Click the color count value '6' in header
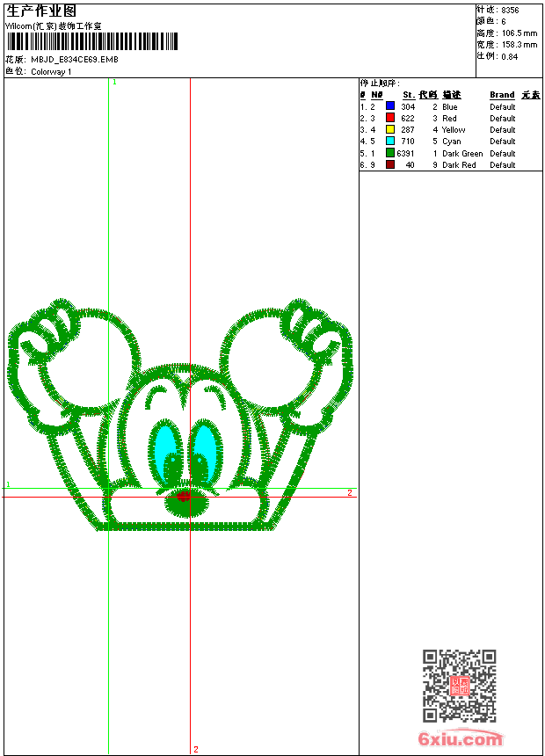 coord(504,22)
